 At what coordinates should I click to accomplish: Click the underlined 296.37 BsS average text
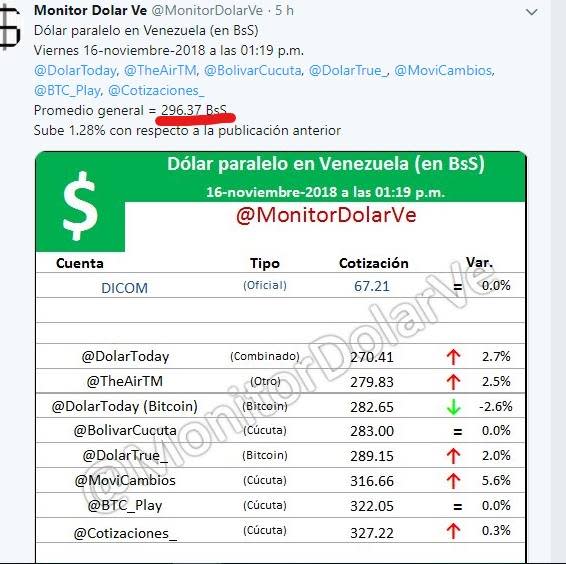pos(194,110)
